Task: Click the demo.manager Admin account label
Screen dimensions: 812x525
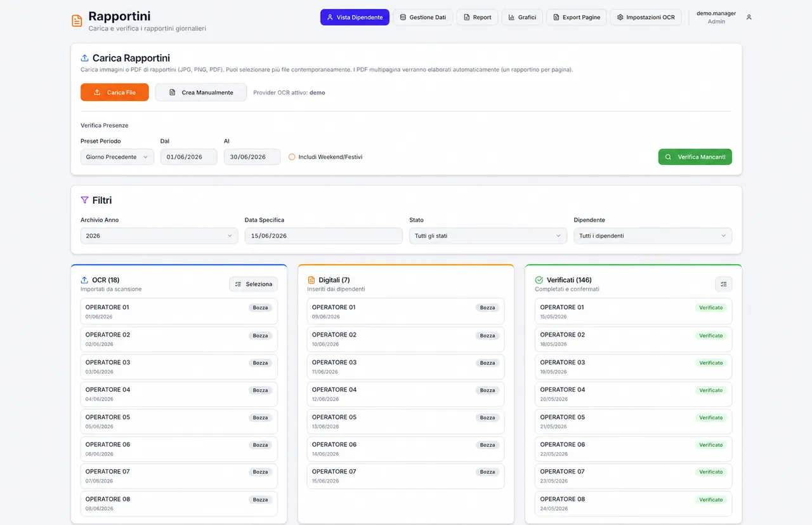Action: 716,17
